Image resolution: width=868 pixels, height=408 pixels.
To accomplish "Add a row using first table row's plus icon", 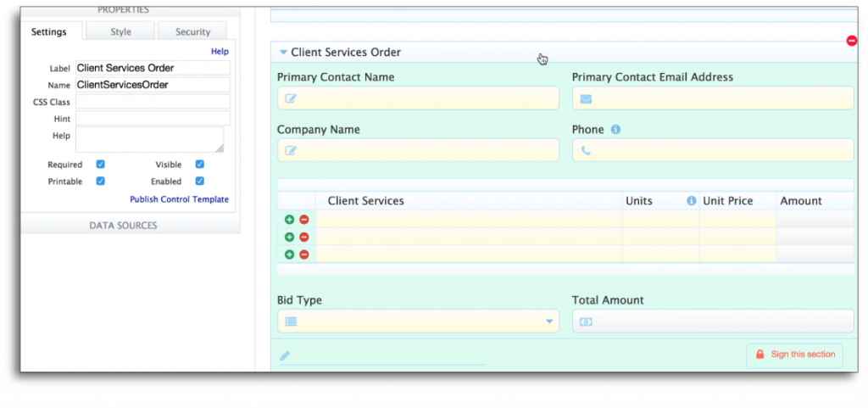I will (289, 220).
